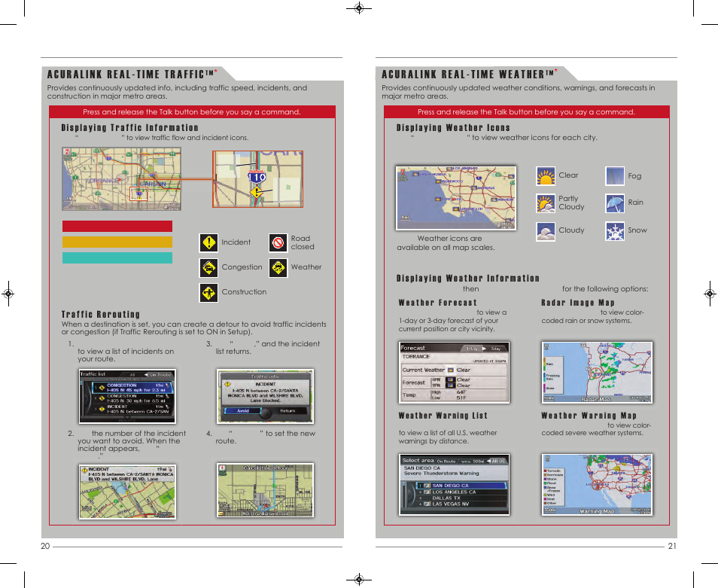
Task: Open the zoomed I-110 incident map
Action: [258, 179]
